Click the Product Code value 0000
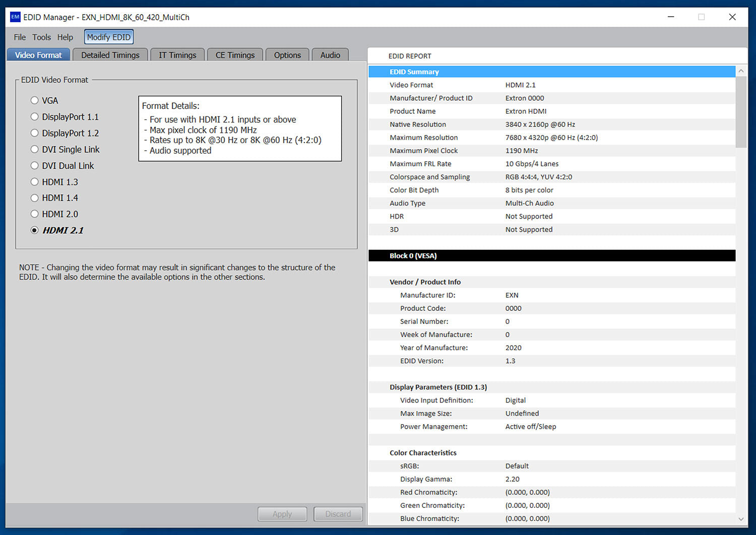Viewport: 756px width, 535px height. pos(514,308)
